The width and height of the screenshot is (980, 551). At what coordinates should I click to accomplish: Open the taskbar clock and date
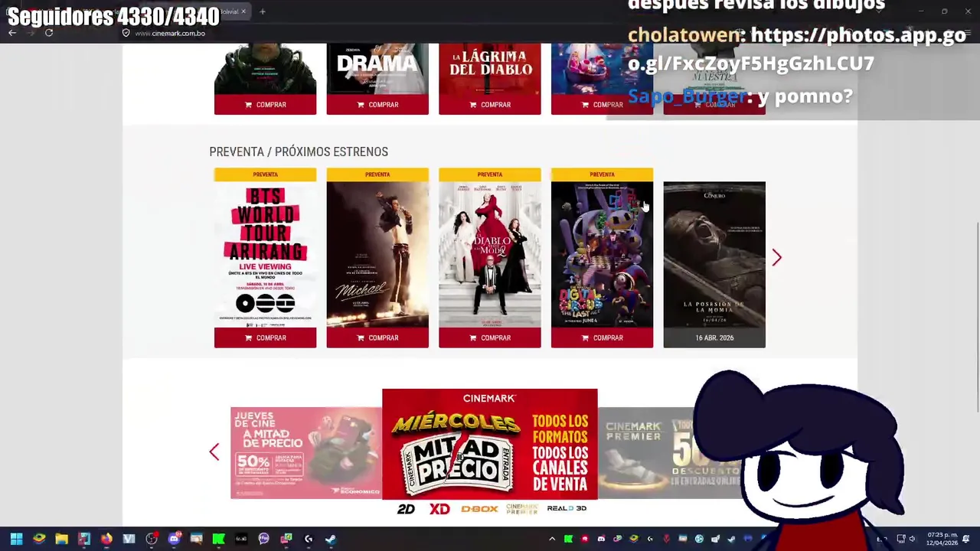[x=942, y=539]
